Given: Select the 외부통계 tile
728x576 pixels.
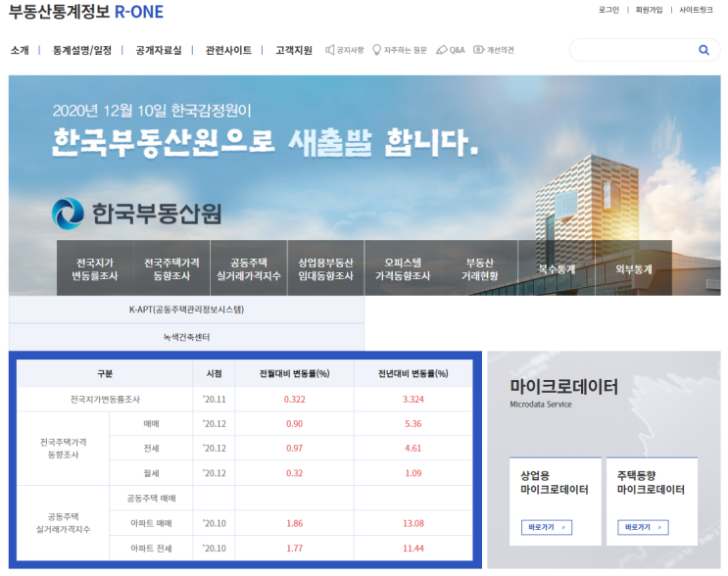Looking at the screenshot, I should click(634, 268).
